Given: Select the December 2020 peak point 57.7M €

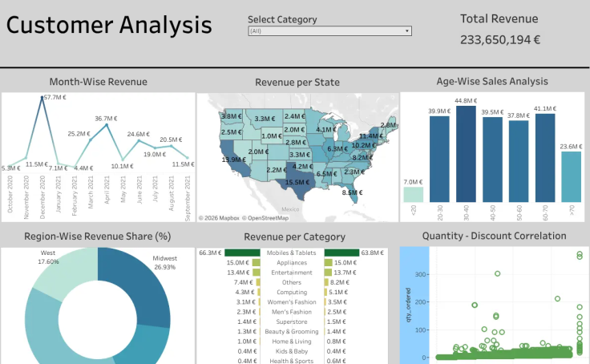Looking at the screenshot, I should coord(42,97).
